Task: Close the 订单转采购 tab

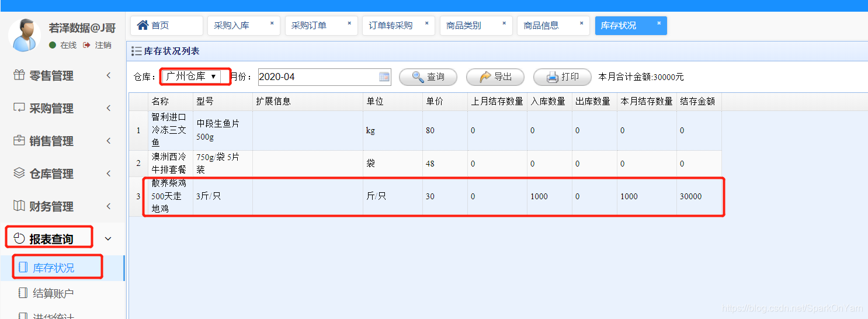Action: [x=426, y=23]
